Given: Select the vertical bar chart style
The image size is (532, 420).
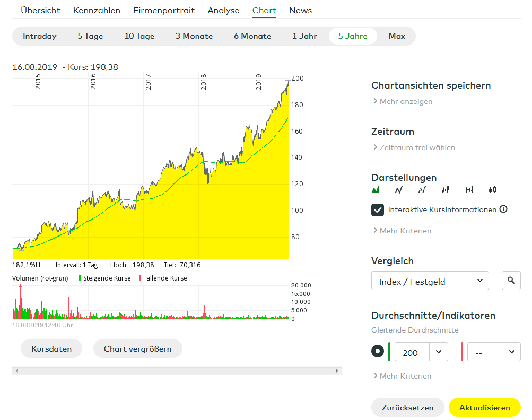Looking at the screenshot, I should (446, 190).
